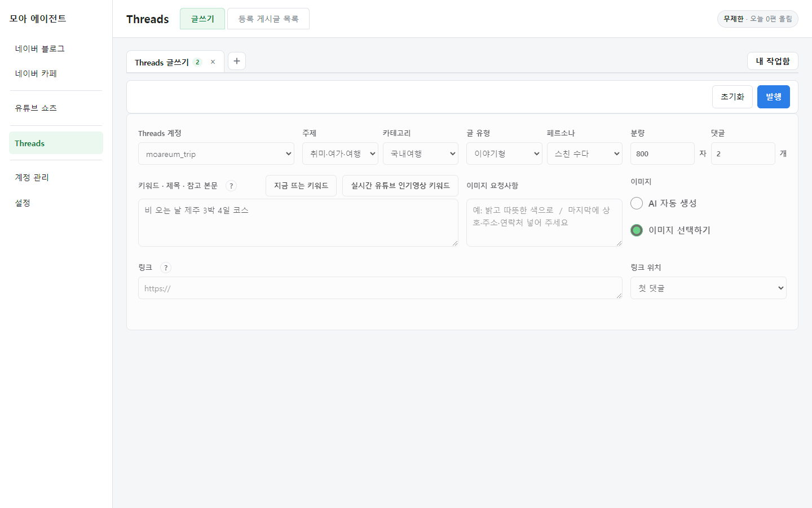Open 유튜브 쇼츠 in sidebar
Image resolution: width=812 pixels, height=508 pixels.
point(56,108)
